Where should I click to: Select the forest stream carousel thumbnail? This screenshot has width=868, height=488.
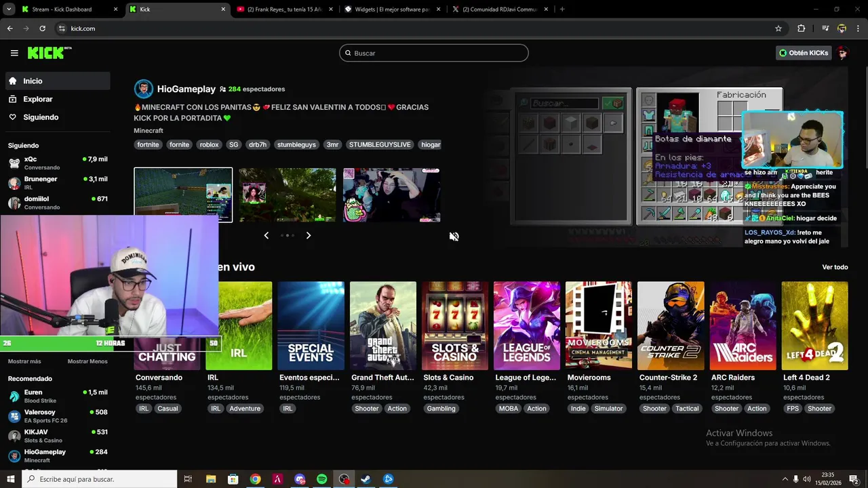point(288,195)
